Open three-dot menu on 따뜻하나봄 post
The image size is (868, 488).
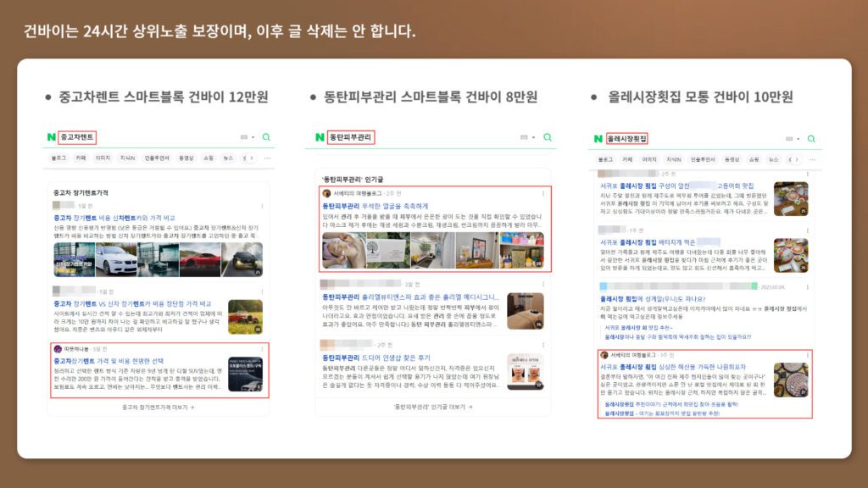pyautogui.click(x=261, y=349)
